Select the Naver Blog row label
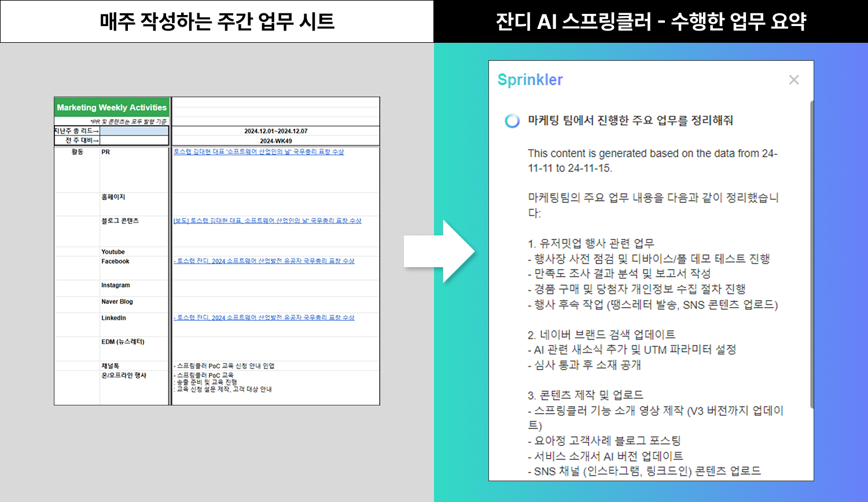This screenshot has height=502, width=868. pos(117,302)
